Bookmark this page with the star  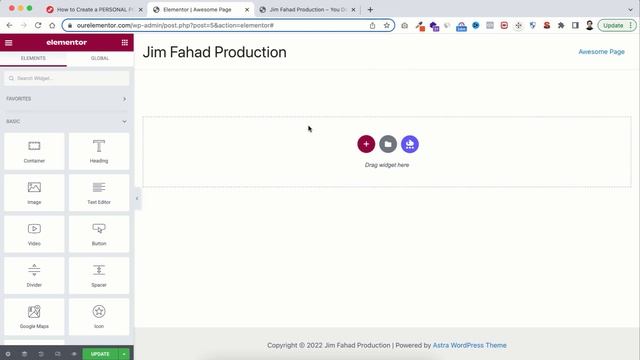coord(387,25)
